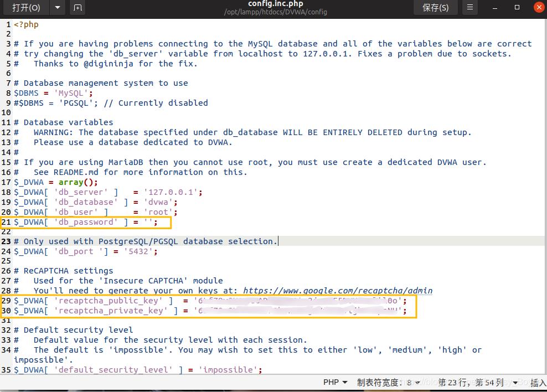
Task: Click the '<?php' opening tag on line 1
Action: point(26,24)
